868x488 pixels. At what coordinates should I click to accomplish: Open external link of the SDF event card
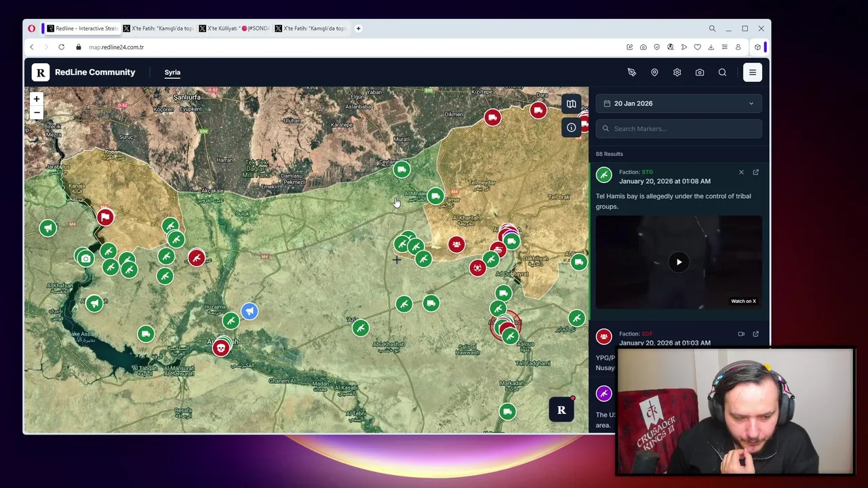click(755, 333)
